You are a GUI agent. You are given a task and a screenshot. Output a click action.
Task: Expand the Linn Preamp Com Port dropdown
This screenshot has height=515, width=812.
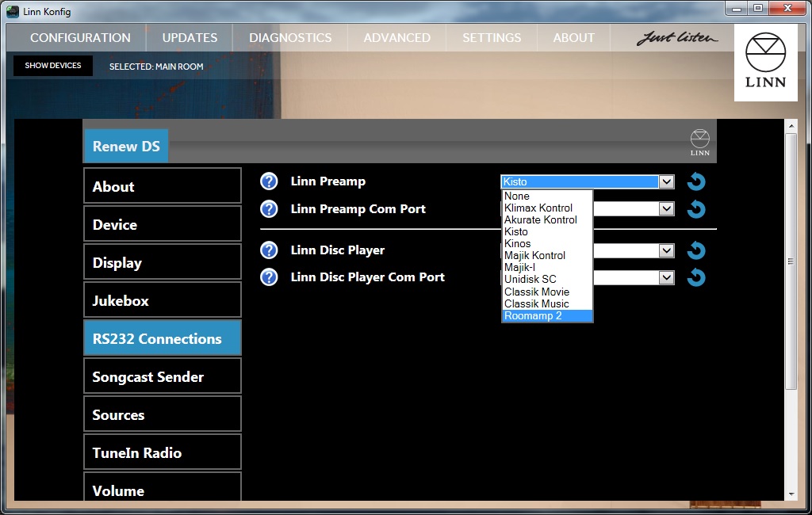coord(667,209)
